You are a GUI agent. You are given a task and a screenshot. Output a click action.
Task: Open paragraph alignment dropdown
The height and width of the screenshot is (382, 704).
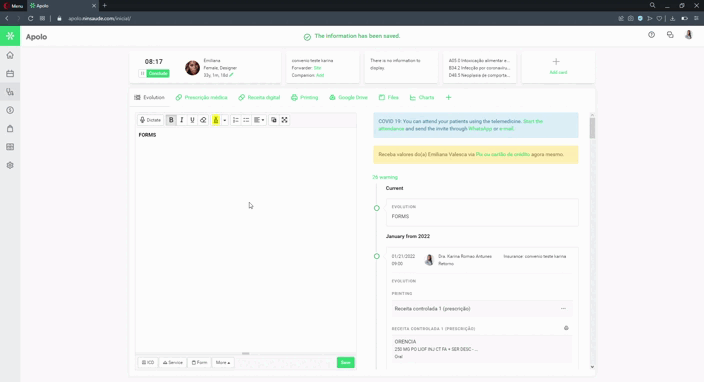[x=259, y=120]
